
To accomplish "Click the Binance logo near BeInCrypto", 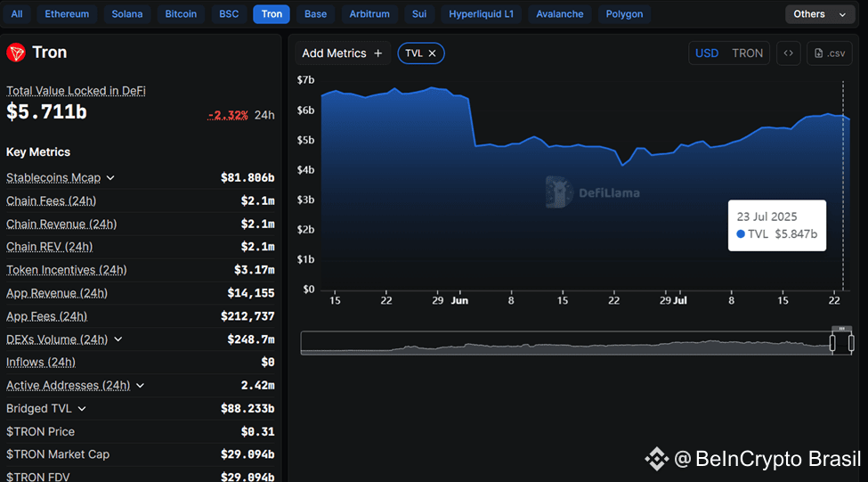I will click(656, 459).
